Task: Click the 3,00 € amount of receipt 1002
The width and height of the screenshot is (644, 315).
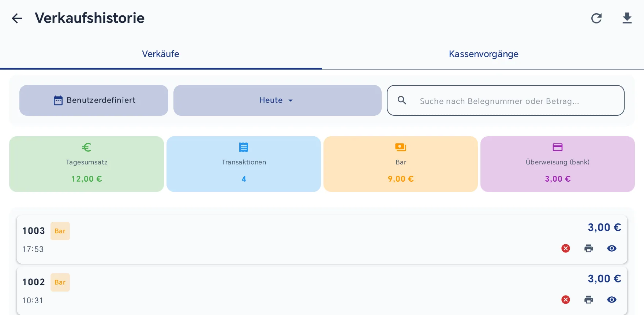Action: (x=604, y=279)
